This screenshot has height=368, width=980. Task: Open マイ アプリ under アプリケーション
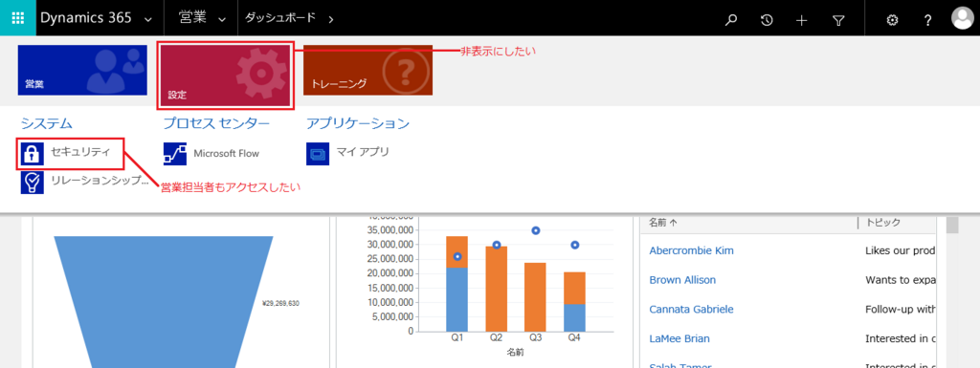[348, 153]
